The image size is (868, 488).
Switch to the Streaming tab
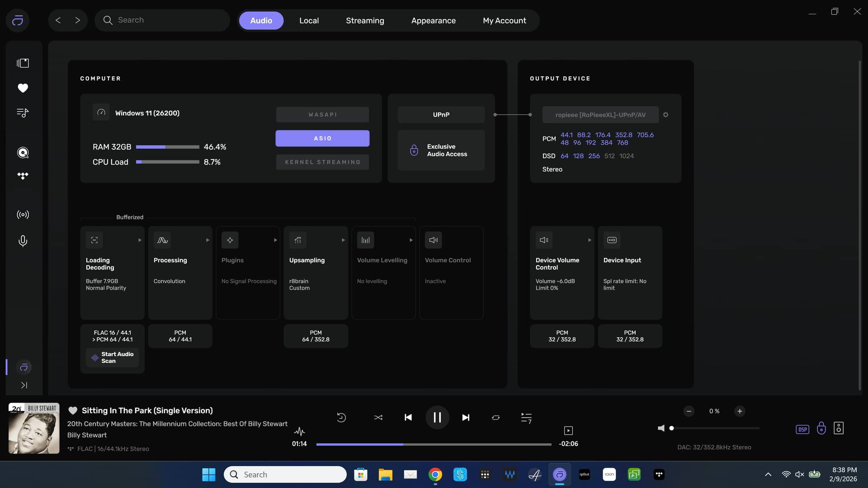[365, 21]
